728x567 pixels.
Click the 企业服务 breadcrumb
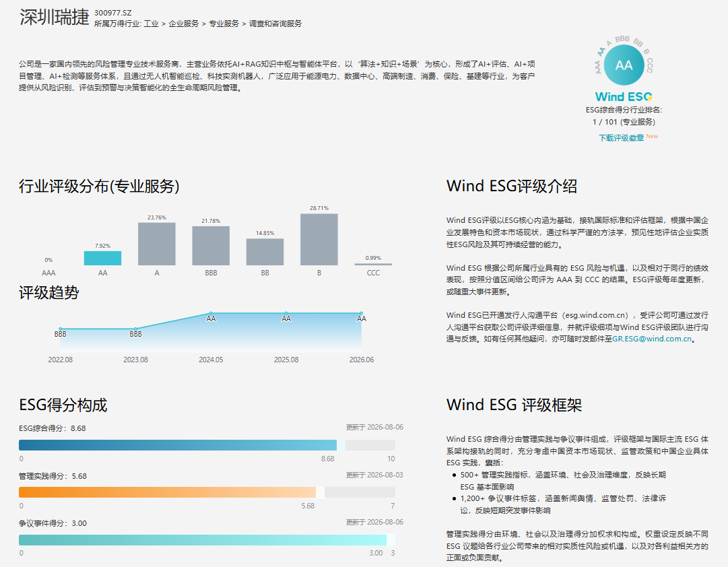tap(184, 24)
